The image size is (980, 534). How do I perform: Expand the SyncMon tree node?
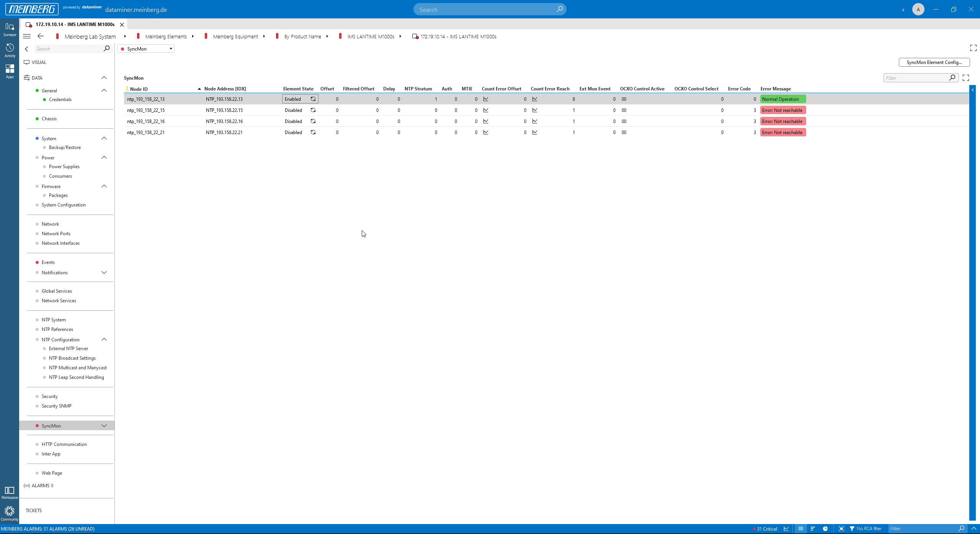(104, 426)
